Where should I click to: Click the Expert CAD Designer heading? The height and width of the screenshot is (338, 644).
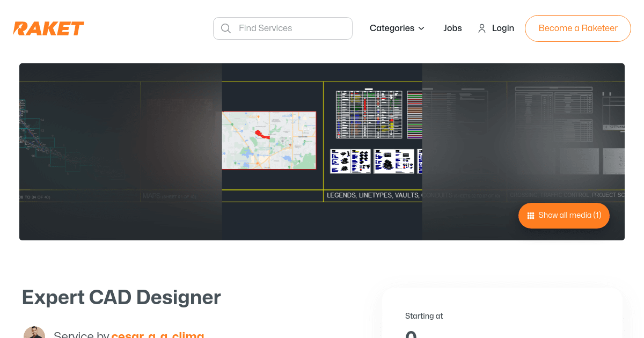click(x=121, y=298)
